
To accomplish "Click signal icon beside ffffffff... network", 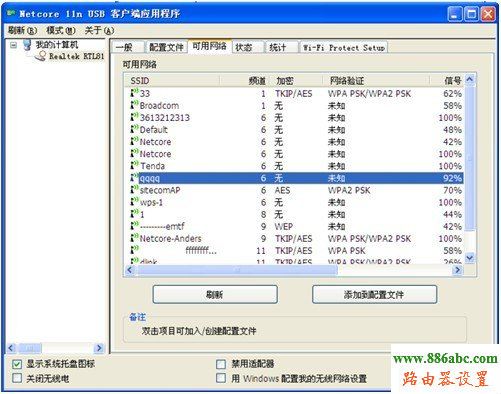I will click(x=134, y=250).
